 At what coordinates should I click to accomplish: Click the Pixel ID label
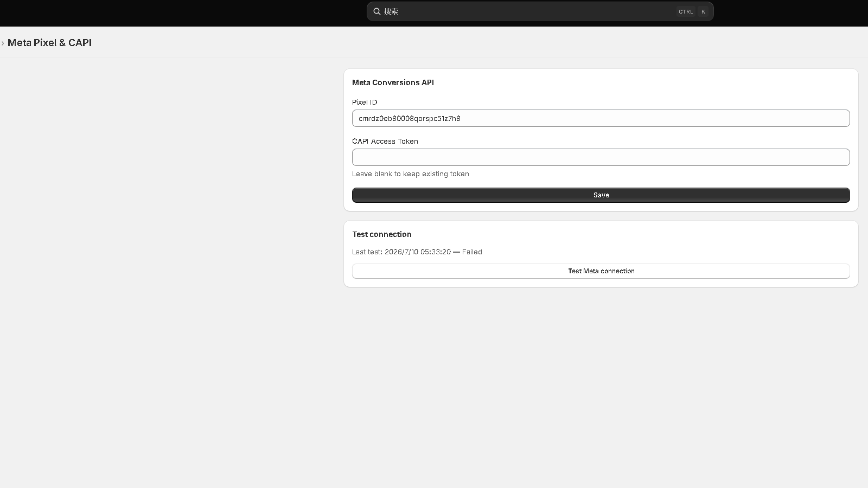pyautogui.click(x=365, y=102)
